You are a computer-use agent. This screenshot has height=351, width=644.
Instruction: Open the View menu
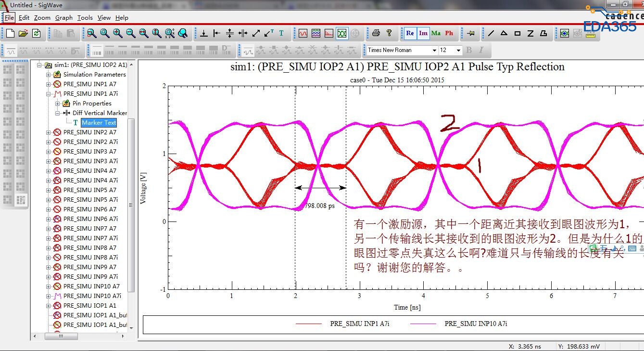point(104,18)
